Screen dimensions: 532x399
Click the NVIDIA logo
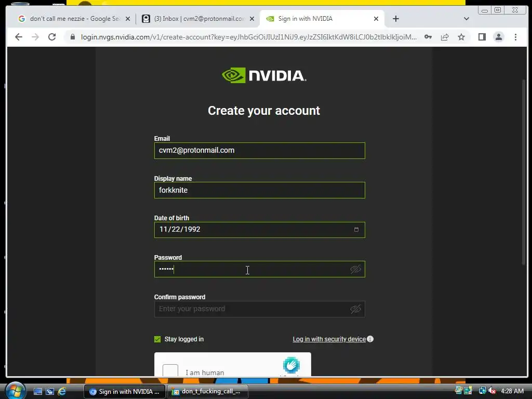coord(264,75)
